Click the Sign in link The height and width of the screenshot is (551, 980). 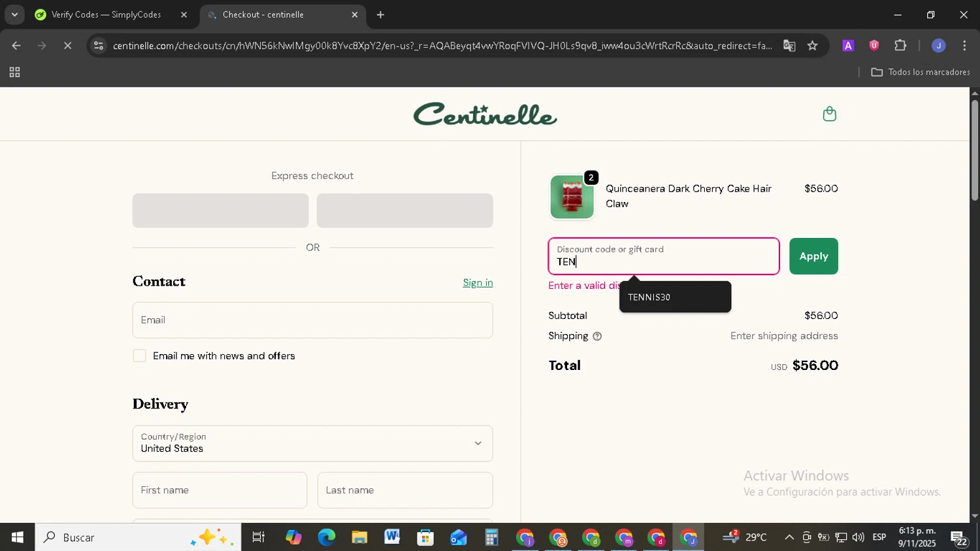coord(478,282)
